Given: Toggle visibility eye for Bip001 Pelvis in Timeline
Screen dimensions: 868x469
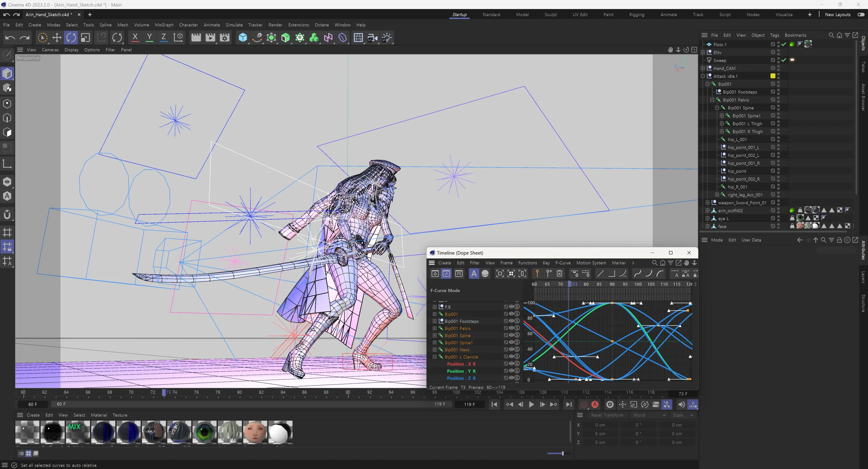Looking at the screenshot, I should [511, 328].
